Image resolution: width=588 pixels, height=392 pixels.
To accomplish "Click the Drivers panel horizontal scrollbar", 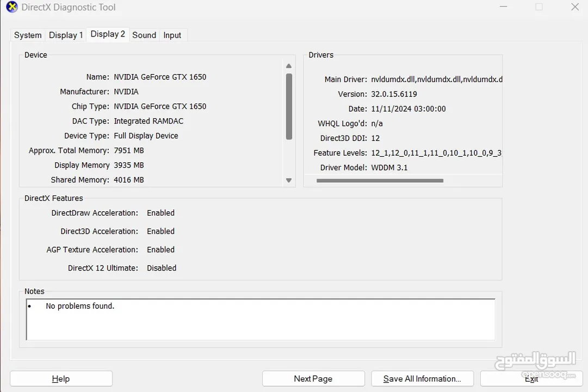I will click(x=380, y=181).
